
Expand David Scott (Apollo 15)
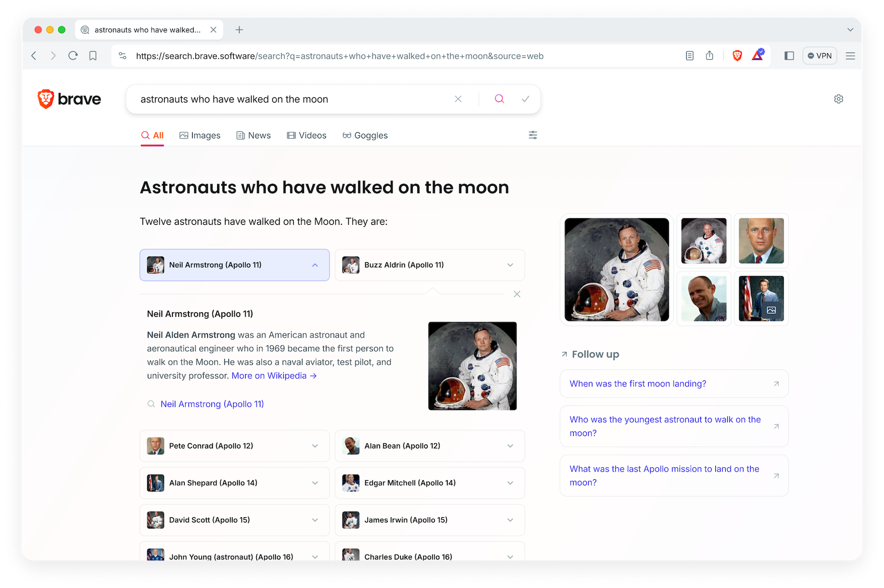pyautogui.click(x=234, y=520)
